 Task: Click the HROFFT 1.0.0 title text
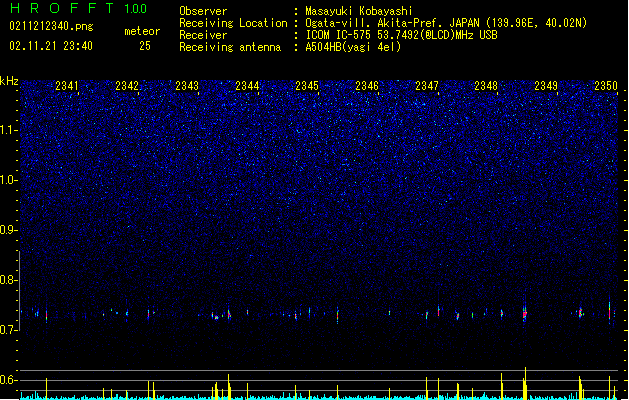[x=79, y=8]
